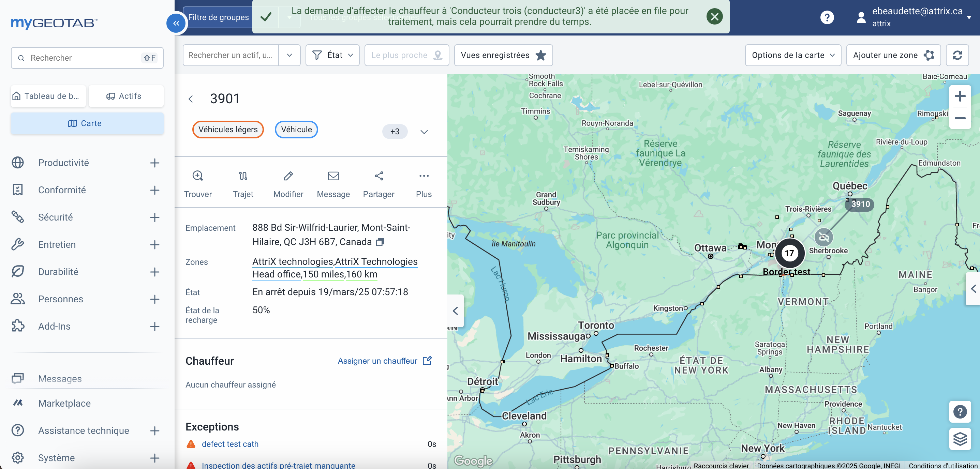Expand the groups list chevron
The width and height of the screenshot is (980, 469).
[424, 132]
